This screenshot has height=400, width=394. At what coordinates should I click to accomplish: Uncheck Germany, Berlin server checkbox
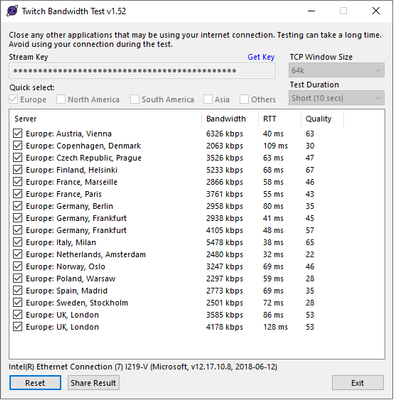17,206
